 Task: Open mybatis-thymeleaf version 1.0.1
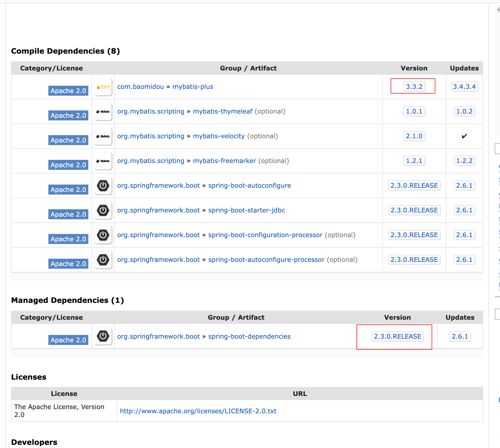(414, 111)
